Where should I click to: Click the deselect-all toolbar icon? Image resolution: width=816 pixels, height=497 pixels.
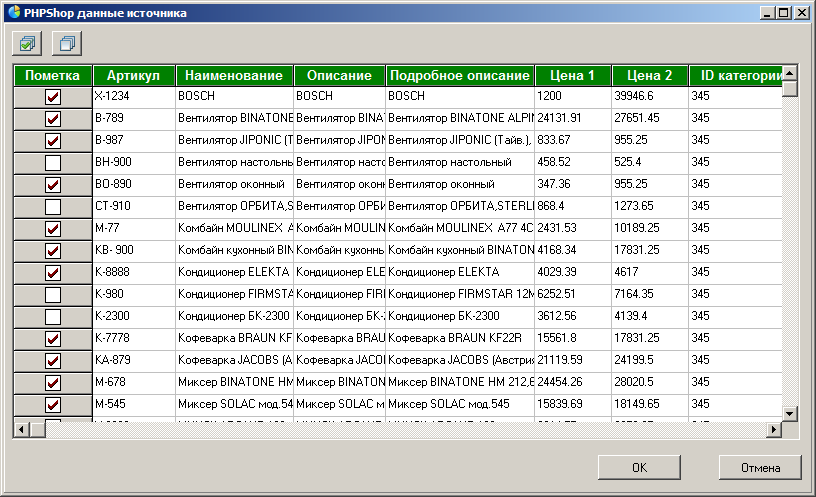[x=67, y=43]
